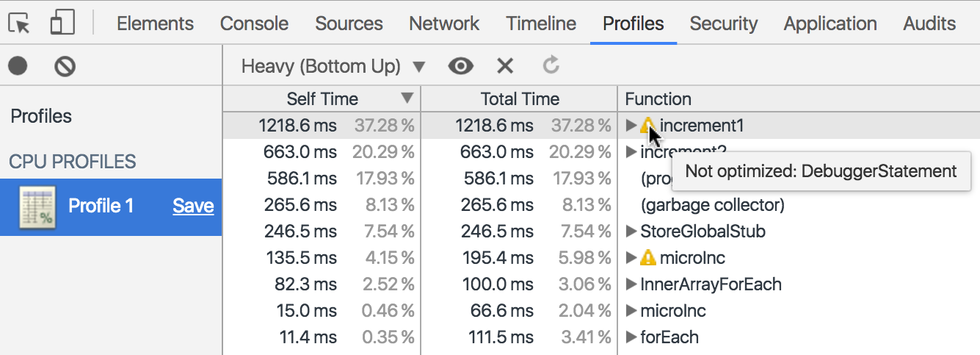Switch to the Console tab
Viewport: 980px width, 355px height.
click(x=253, y=24)
